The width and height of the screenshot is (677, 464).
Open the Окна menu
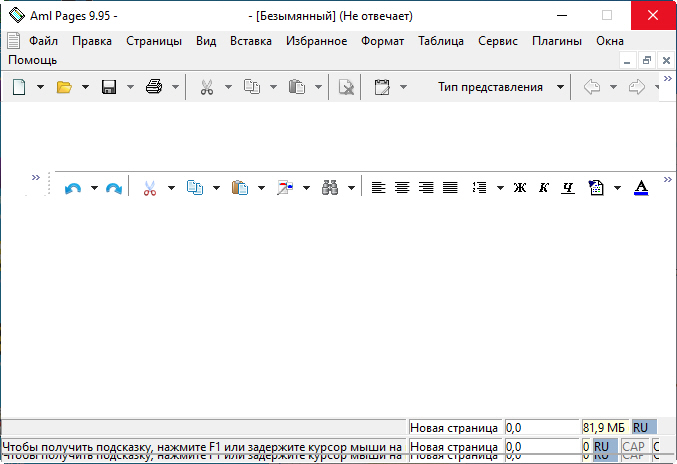coord(610,41)
